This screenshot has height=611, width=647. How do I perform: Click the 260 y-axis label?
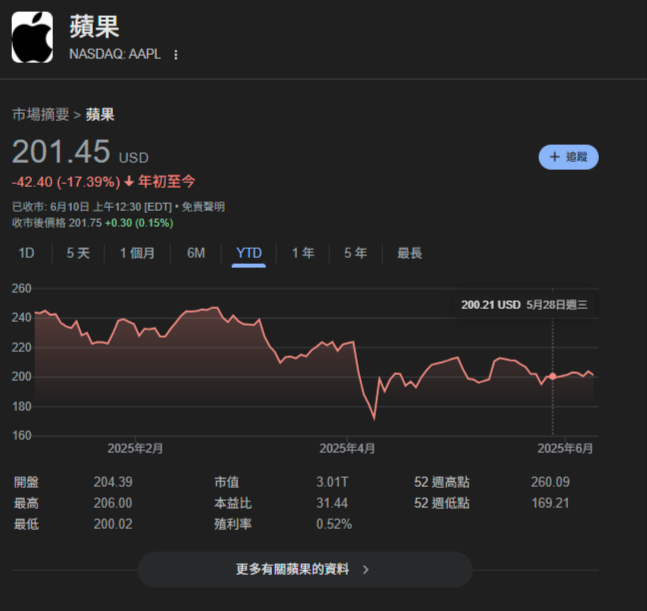(x=21, y=288)
